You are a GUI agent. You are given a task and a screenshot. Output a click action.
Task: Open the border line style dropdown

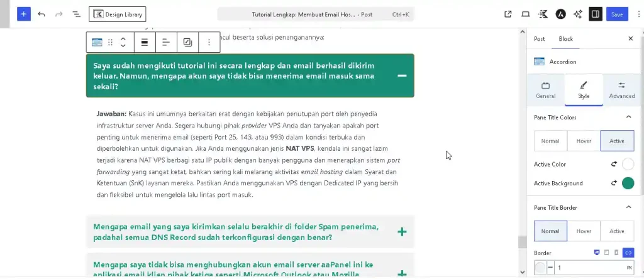550,268
